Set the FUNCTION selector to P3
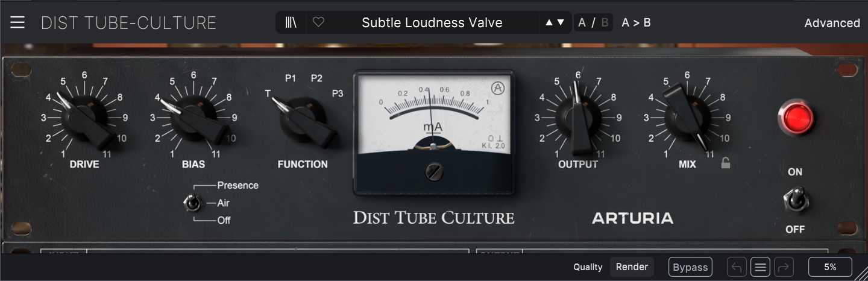Screen dimensions: 868x281 (x=338, y=93)
